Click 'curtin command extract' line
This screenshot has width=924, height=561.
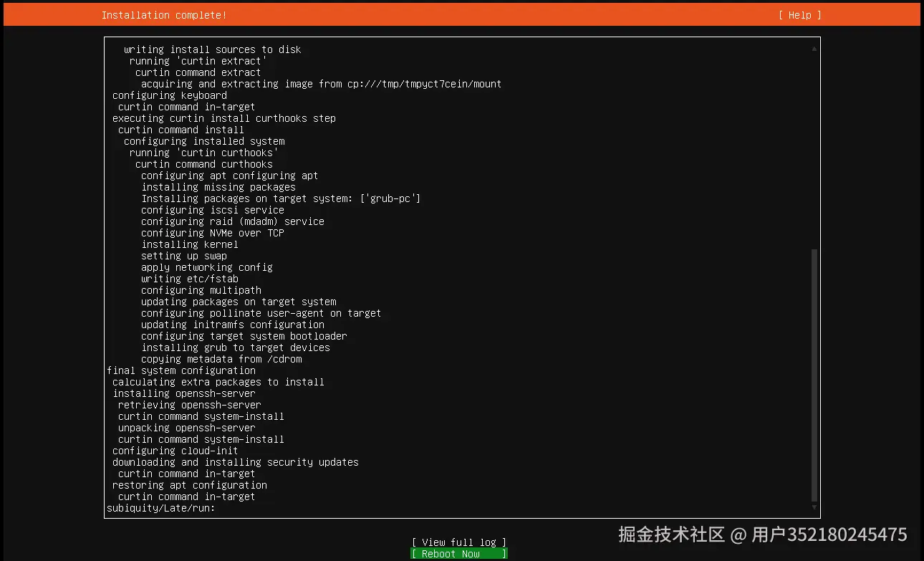pos(198,72)
